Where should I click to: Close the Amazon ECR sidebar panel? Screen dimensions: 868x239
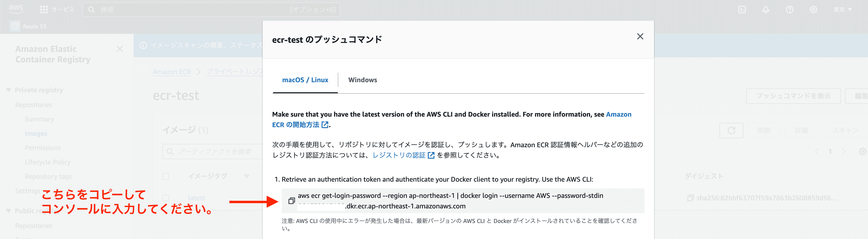coord(120,49)
